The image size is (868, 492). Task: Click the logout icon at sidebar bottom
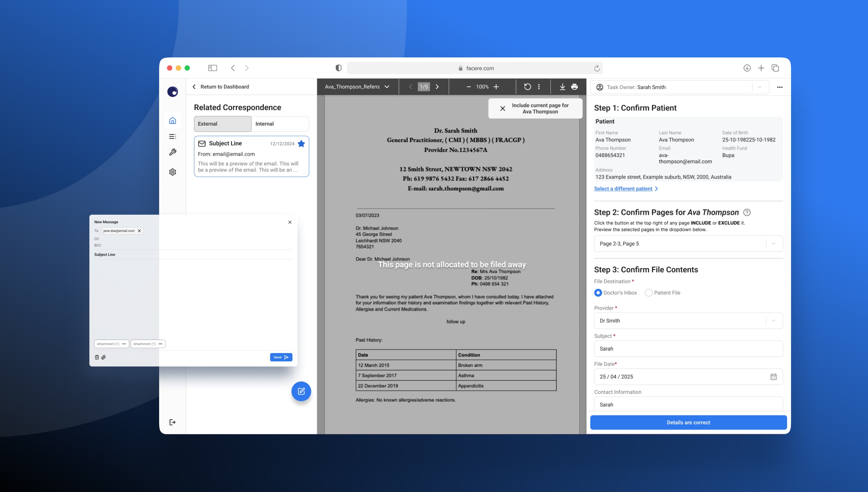[x=172, y=422]
